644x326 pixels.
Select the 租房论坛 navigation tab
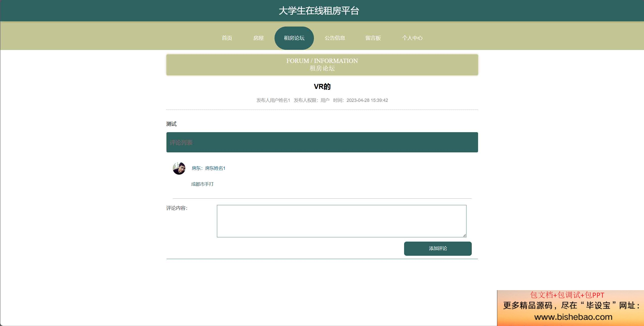(x=294, y=38)
